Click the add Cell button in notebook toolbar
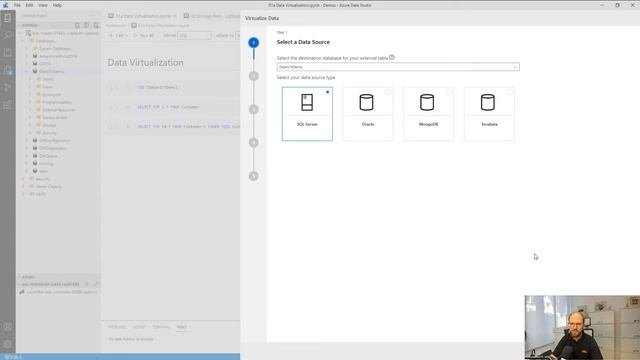Viewport: 640px width, 360px height. (x=118, y=36)
